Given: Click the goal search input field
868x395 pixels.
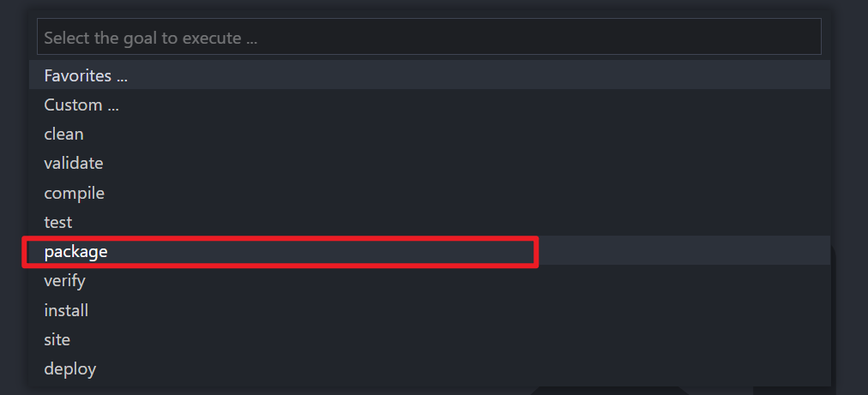Looking at the screenshot, I should click(429, 38).
